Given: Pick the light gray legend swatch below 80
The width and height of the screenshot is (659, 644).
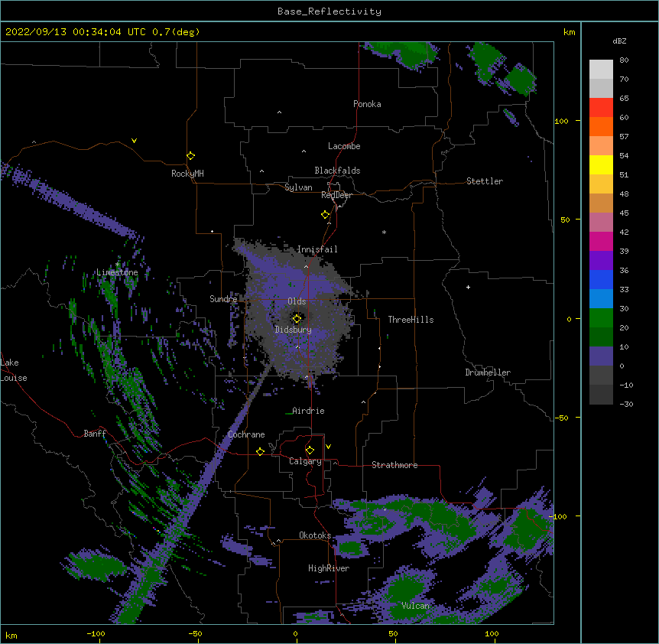Looking at the screenshot, I should point(601,69).
